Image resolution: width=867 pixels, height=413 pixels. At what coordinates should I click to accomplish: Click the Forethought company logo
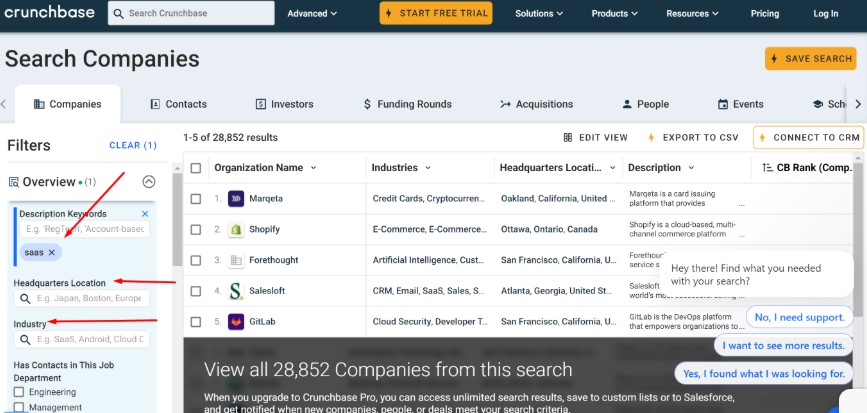[x=236, y=260]
